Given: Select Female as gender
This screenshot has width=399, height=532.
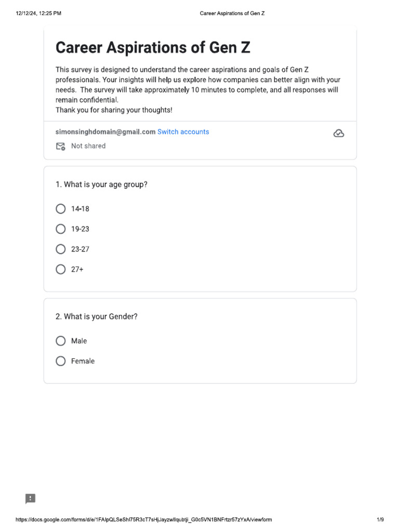Looking at the screenshot, I should pos(61,361).
